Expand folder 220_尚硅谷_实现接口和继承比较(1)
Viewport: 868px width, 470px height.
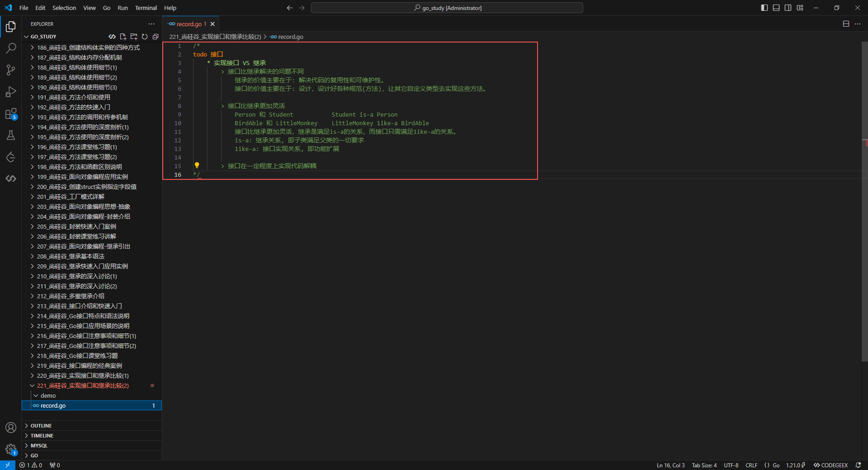tap(92, 376)
